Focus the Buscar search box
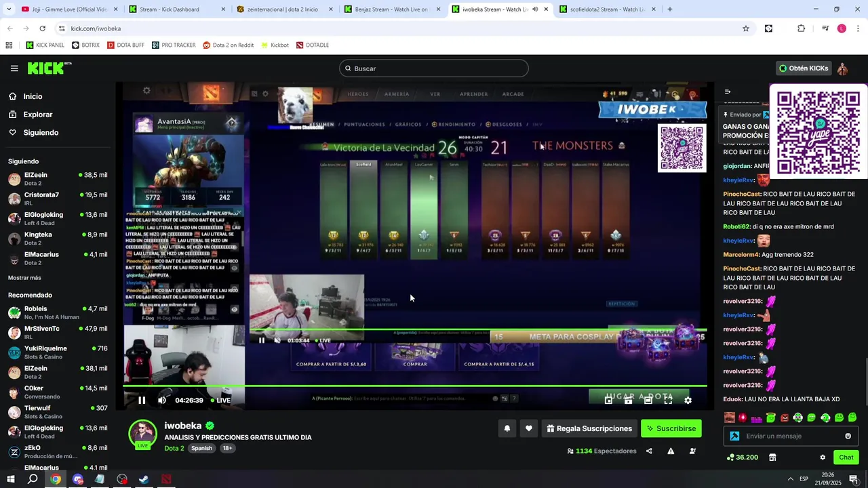The width and height of the screenshot is (868, 488). (434, 68)
